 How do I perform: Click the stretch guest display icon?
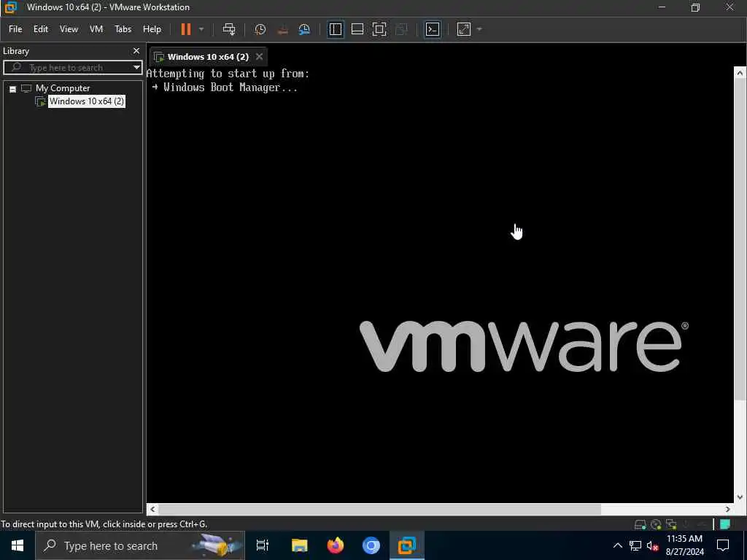(463, 29)
